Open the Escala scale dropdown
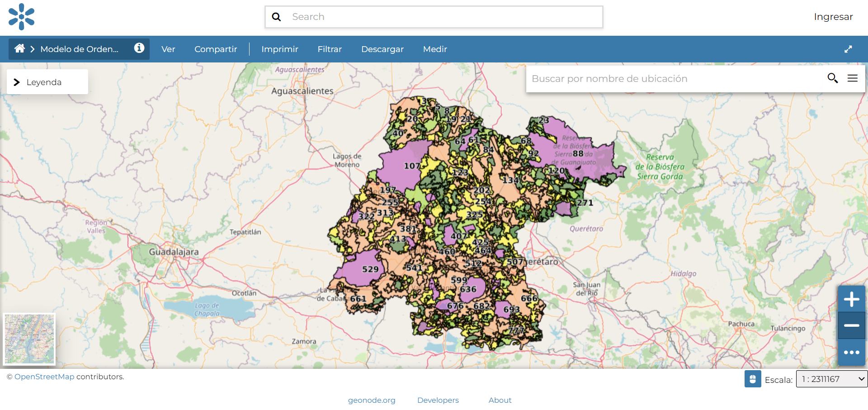 click(831, 379)
